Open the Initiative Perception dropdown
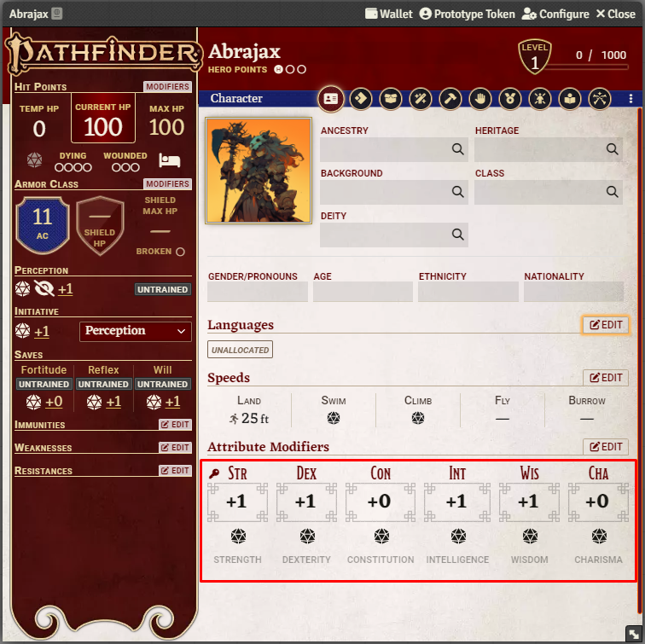 (x=136, y=332)
